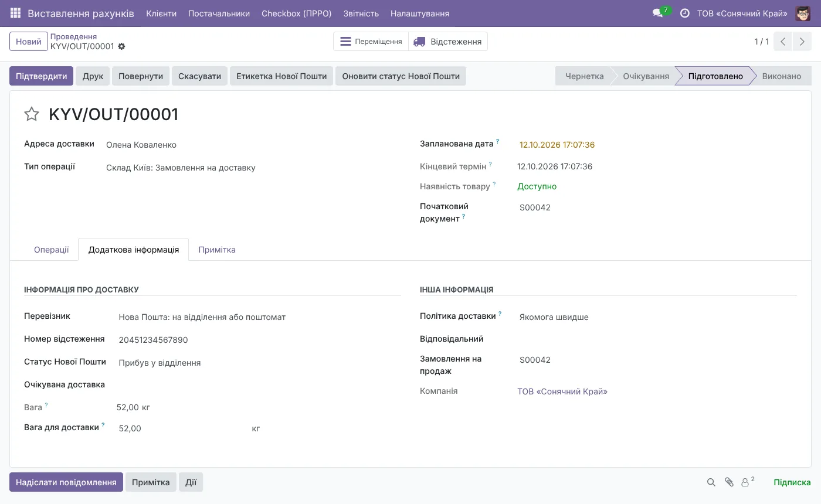Go to the next record arrow
This screenshot has width=821, height=504.
click(x=802, y=42)
